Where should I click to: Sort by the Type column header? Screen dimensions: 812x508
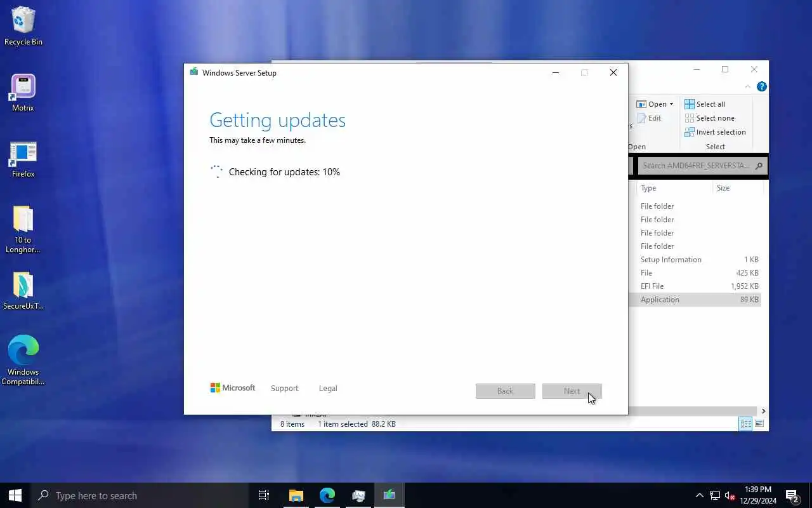click(x=675, y=188)
